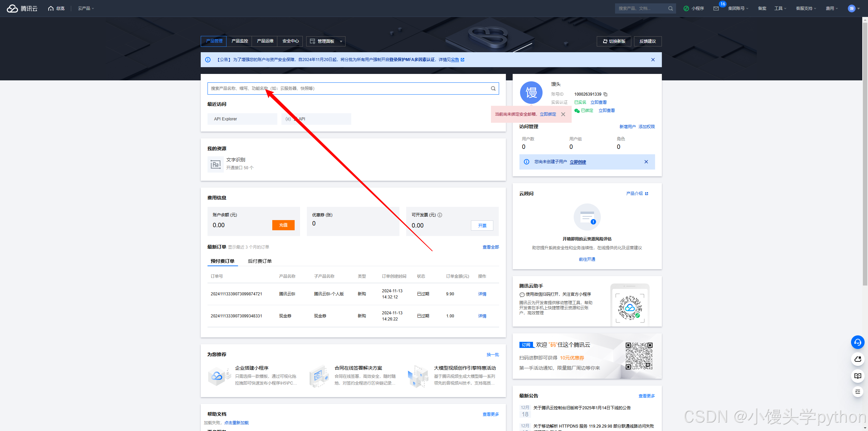Image resolution: width=868 pixels, height=431 pixels.
Task: Select the 后付费订单 tab
Action: point(259,261)
